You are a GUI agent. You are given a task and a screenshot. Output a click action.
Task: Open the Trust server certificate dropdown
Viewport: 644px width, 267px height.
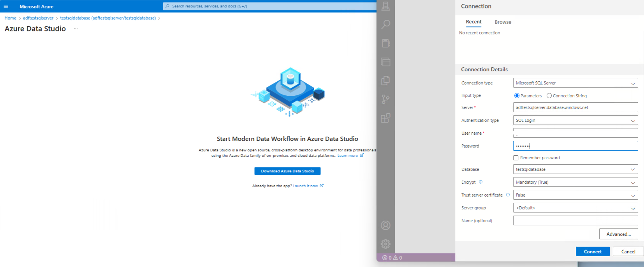pyautogui.click(x=575, y=195)
